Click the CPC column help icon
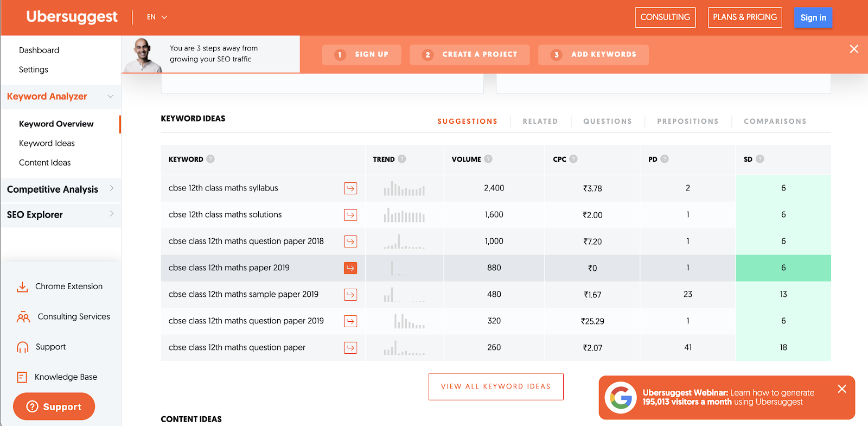868x426 pixels. click(573, 159)
